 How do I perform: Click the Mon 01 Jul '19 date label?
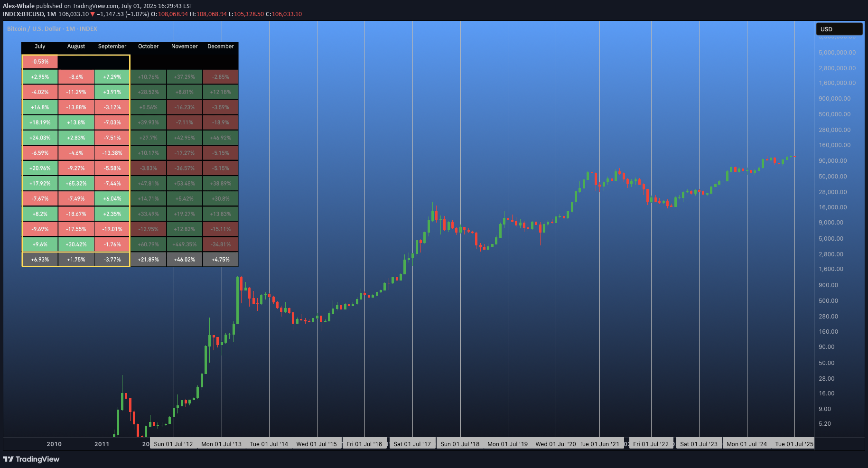pyautogui.click(x=507, y=444)
